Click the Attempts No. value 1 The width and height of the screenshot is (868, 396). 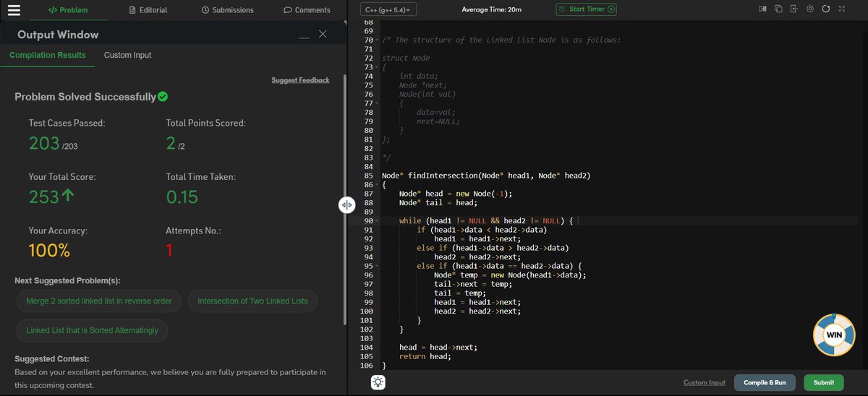[x=169, y=251]
